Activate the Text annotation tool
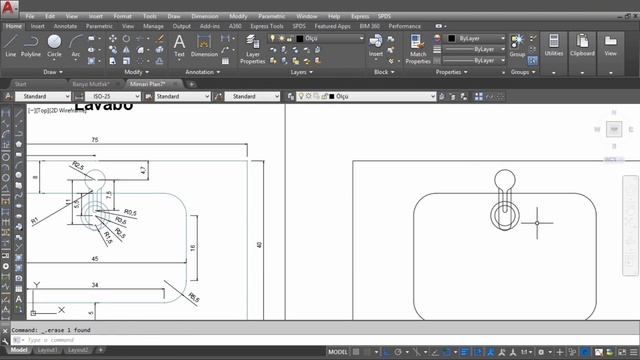The image size is (640, 360). click(x=179, y=46)
